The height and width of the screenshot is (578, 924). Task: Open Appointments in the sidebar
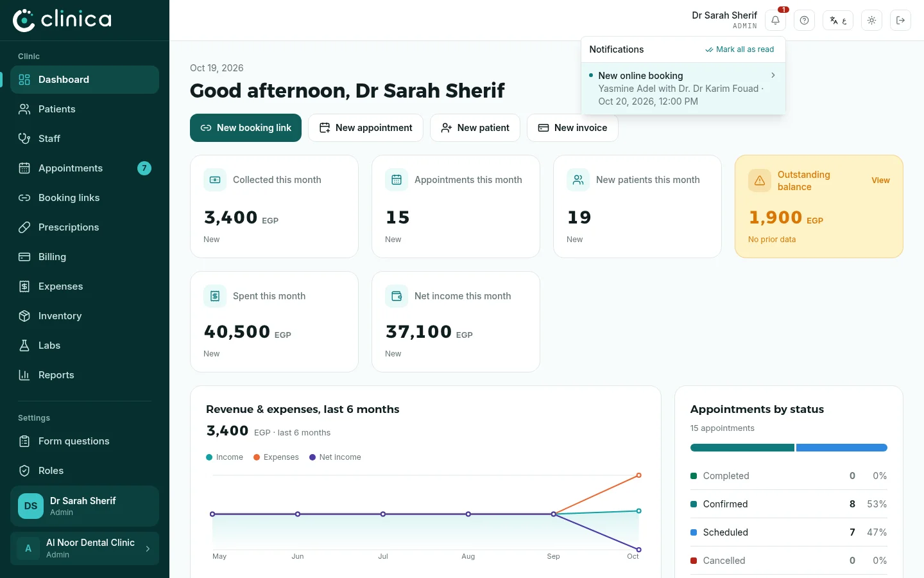[85, 168]
